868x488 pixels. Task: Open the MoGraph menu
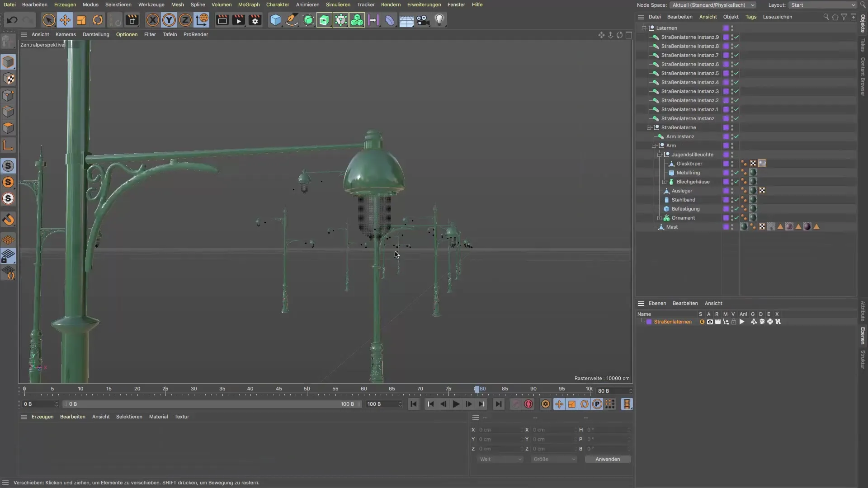click(249, 5)
